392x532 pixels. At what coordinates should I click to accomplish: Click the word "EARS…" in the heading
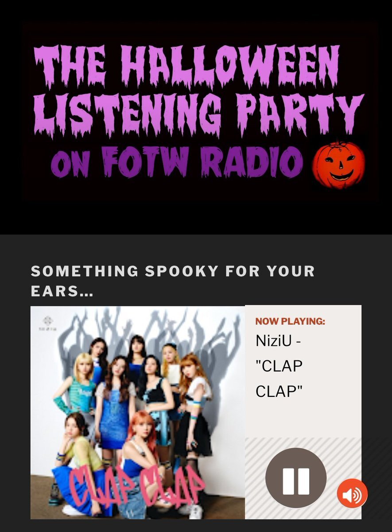pos(62,292)
